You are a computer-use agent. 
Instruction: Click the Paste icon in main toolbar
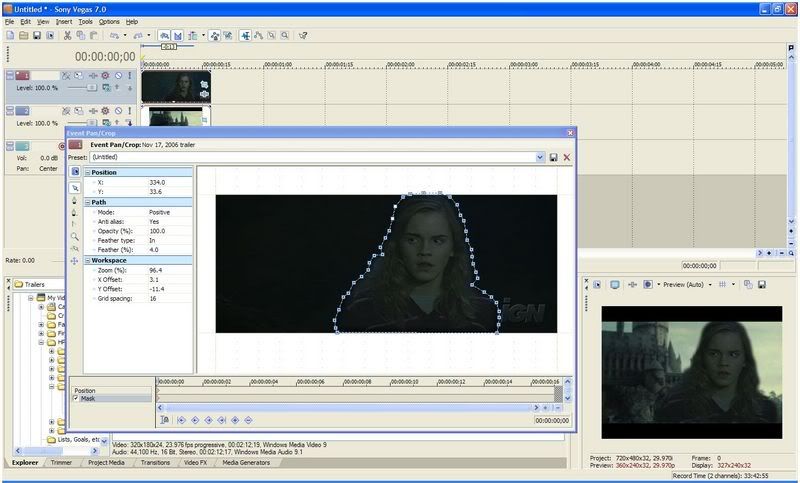pyautogui.click(x=94, y=35)
